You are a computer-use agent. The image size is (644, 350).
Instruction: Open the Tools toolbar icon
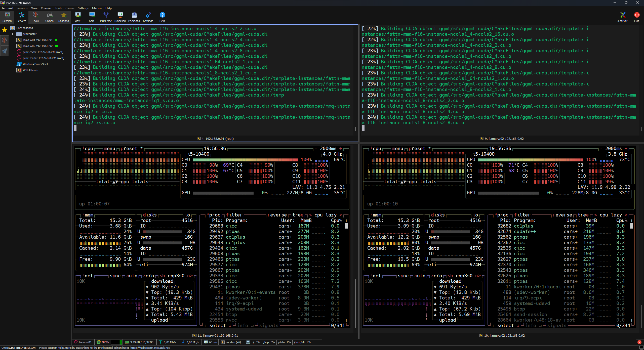(x=35, y=17)
